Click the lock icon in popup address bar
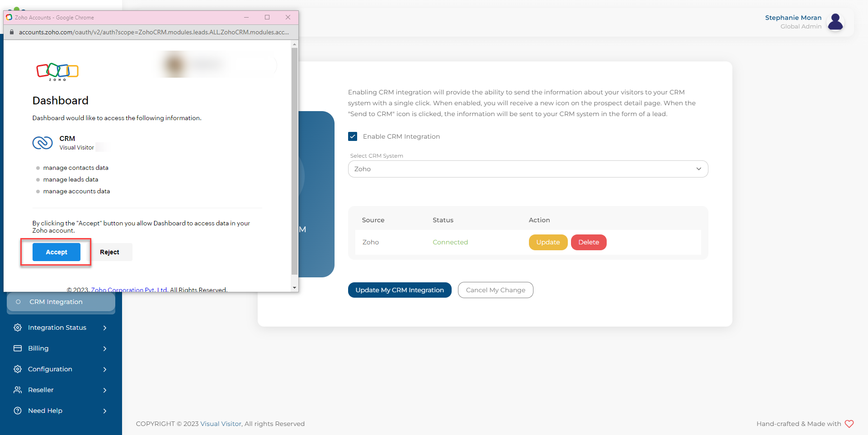 12,32
